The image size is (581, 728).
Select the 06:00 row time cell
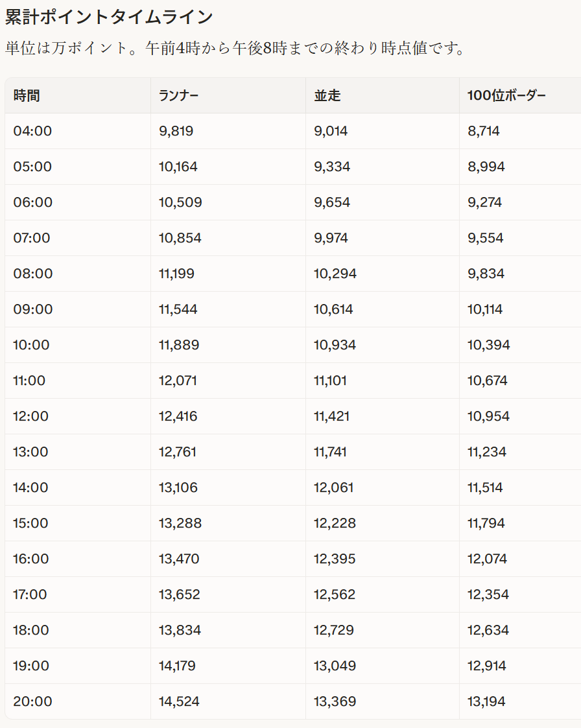point(33,203)
